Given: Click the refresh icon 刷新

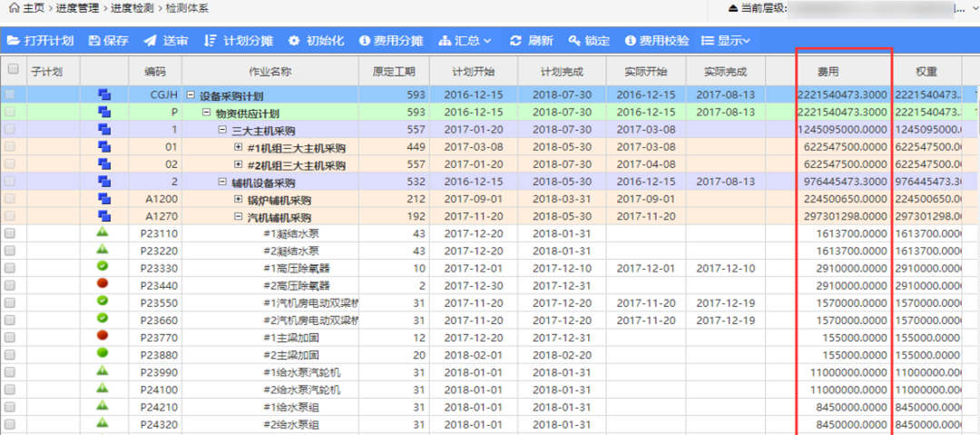Looking at the screenshot, I should coord(515,41).
